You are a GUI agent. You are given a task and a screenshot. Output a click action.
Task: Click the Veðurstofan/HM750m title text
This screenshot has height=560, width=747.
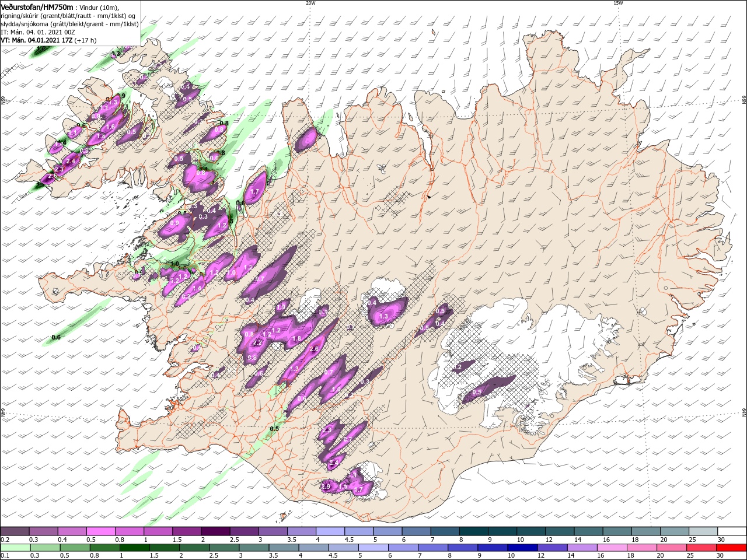tap(37, 7)
